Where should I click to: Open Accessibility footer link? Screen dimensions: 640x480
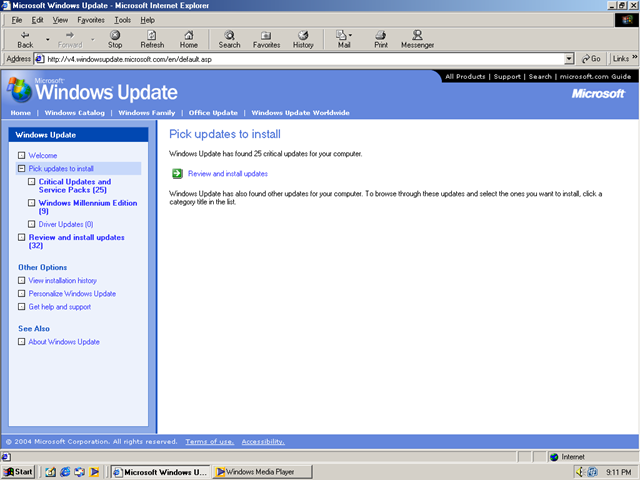point(263,442)
